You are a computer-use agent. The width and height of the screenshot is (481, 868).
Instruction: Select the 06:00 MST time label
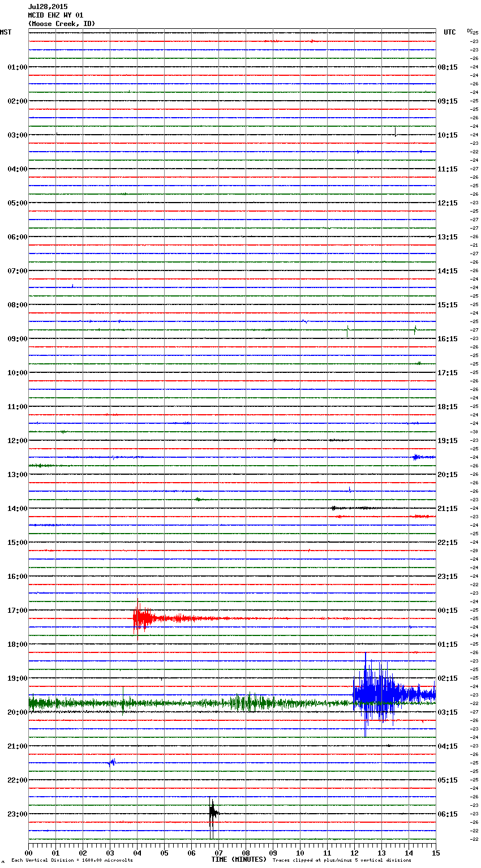(x=17, y=237)
